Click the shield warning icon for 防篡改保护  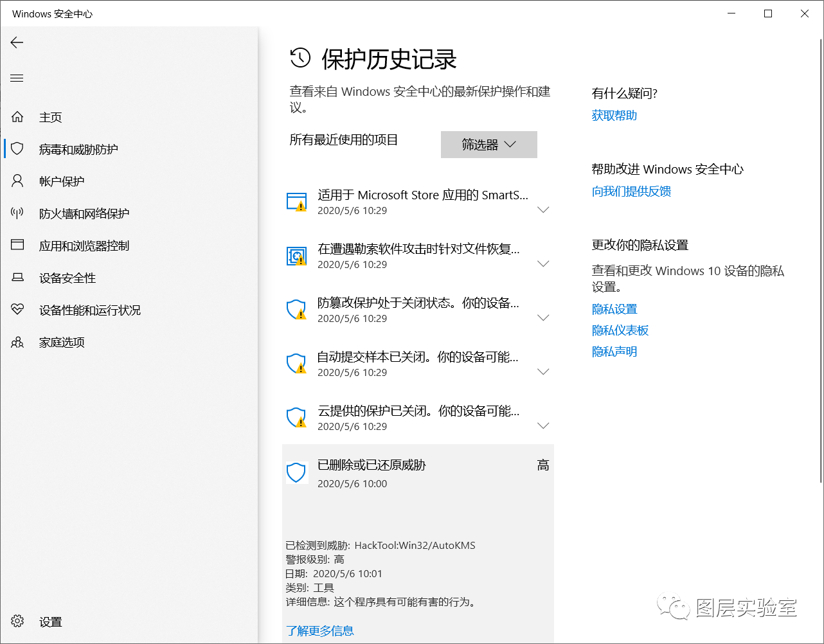(297, 310)
